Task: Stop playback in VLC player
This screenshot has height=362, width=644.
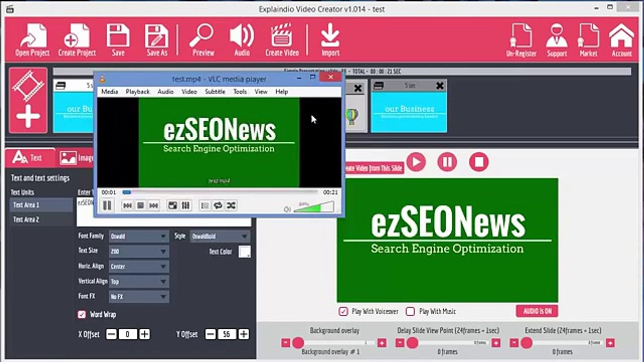Action: (x=141, y=205)
